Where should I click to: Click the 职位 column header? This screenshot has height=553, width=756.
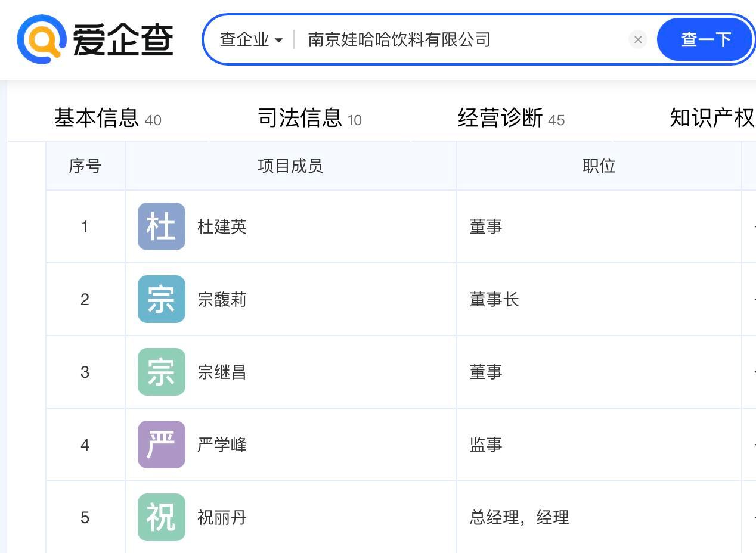point(599,166)
